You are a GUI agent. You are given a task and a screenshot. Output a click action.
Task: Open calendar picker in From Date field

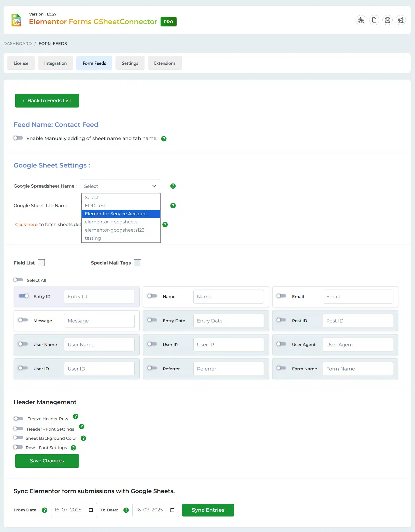(x=91, y=510)
